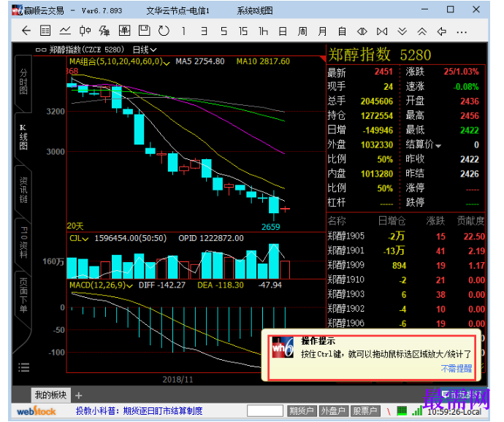Viewport: 504px width, 422px height.
Task: Switch to line chart icon in toolbar
Action: pyautogui.click(x=65, y=31)
